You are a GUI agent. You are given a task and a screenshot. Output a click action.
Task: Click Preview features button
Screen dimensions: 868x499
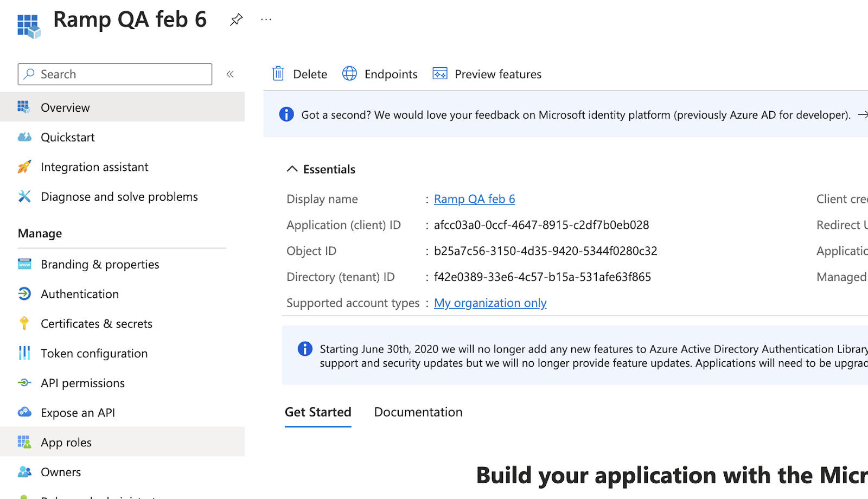point(487,74)
